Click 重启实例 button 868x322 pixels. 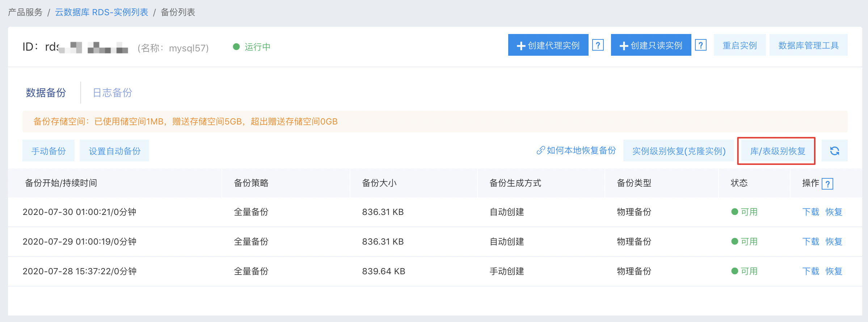coord(740,45)
